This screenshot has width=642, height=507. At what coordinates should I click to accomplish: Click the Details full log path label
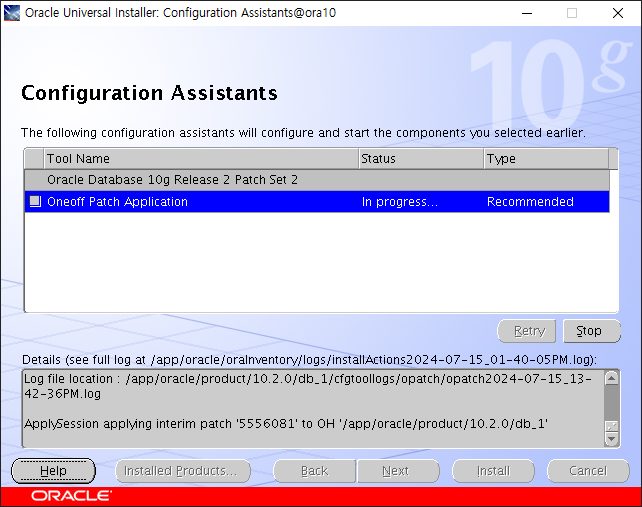310,360
